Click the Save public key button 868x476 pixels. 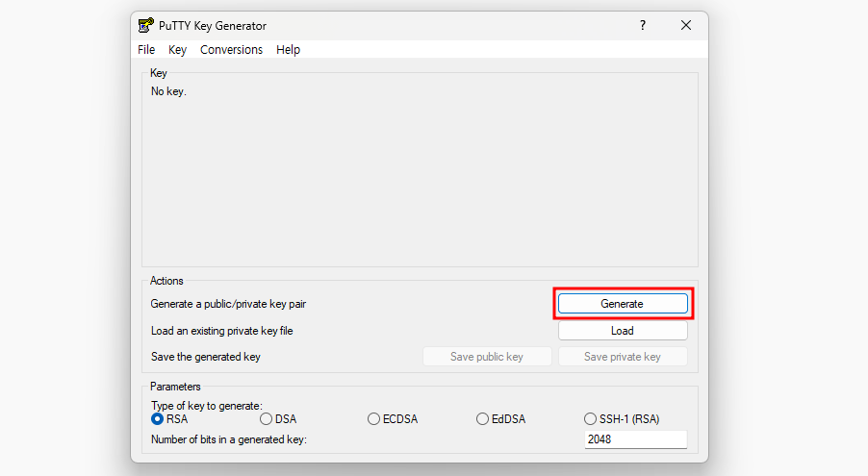tap(487, 357)
